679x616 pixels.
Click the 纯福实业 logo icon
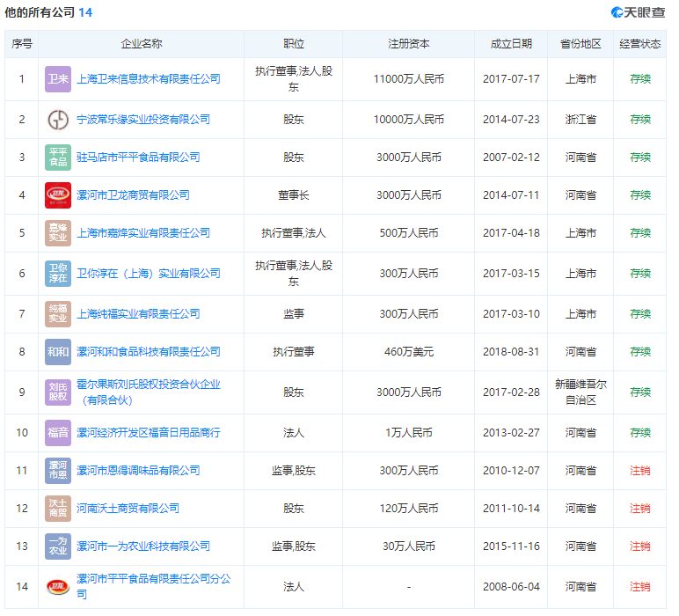58,314
